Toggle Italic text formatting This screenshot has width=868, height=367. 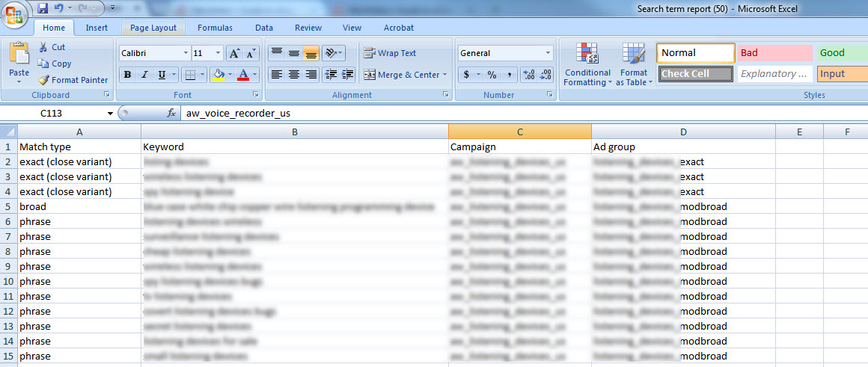[x=144, y=75]
